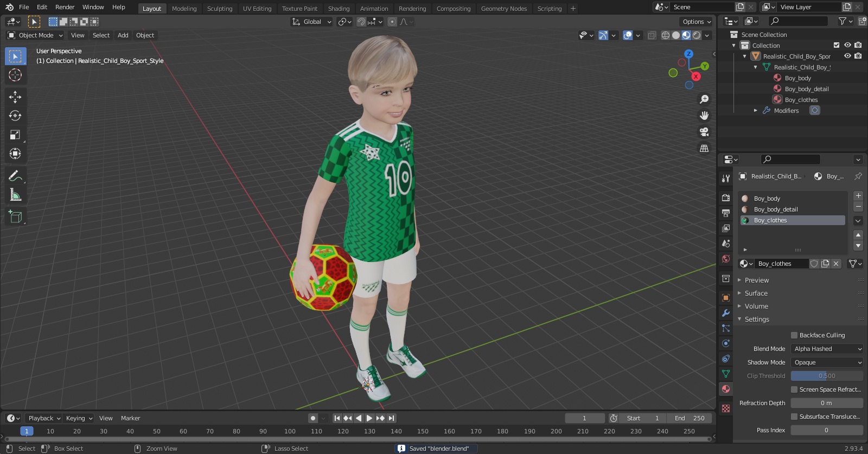868x454 pixels.
Task: Collapse the Settings panel
Action: (756, 319)
